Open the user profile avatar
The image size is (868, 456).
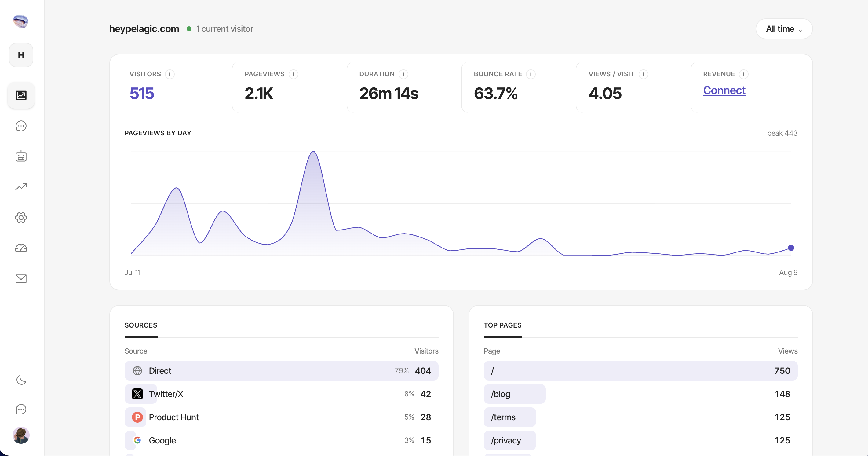pos(21,435)
